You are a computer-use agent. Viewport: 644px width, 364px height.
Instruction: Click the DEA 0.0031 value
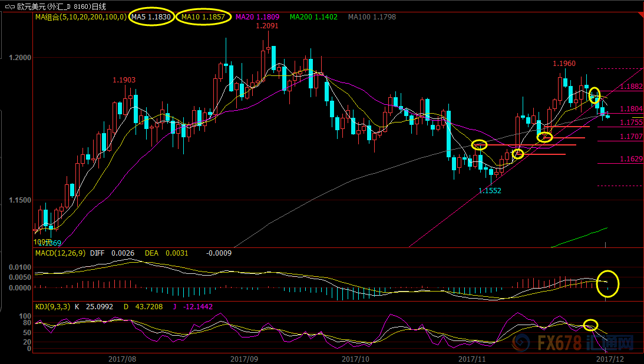[x=166, y=253]
